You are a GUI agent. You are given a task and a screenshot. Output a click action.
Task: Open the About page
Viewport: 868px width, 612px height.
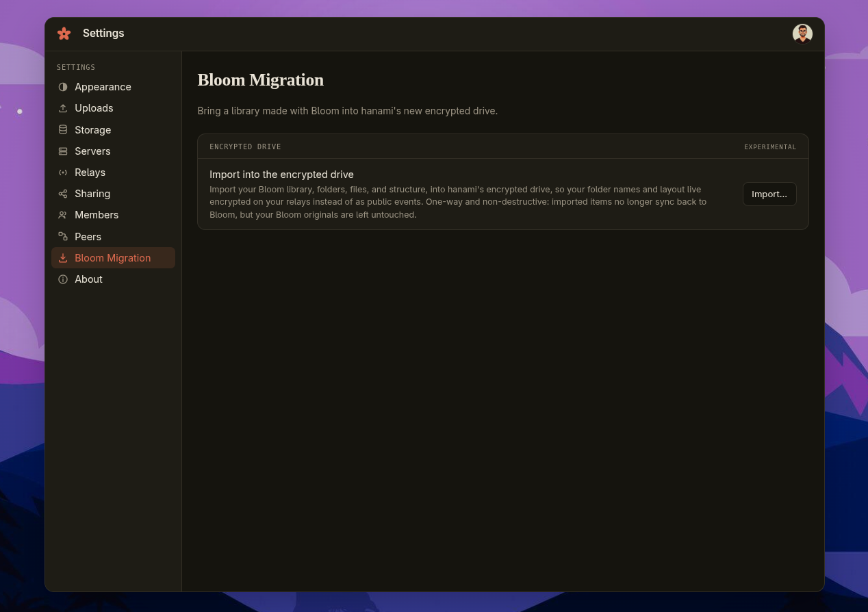(113, 279)
